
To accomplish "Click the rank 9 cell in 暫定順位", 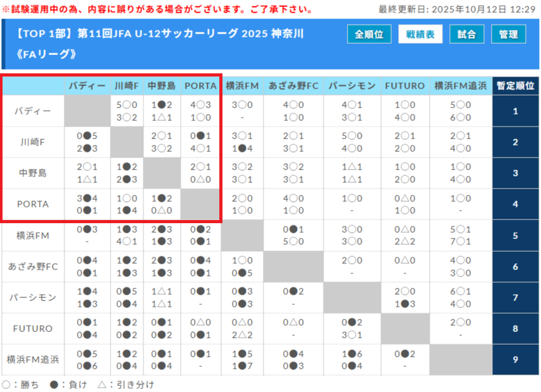I will (x=515, y=360).
